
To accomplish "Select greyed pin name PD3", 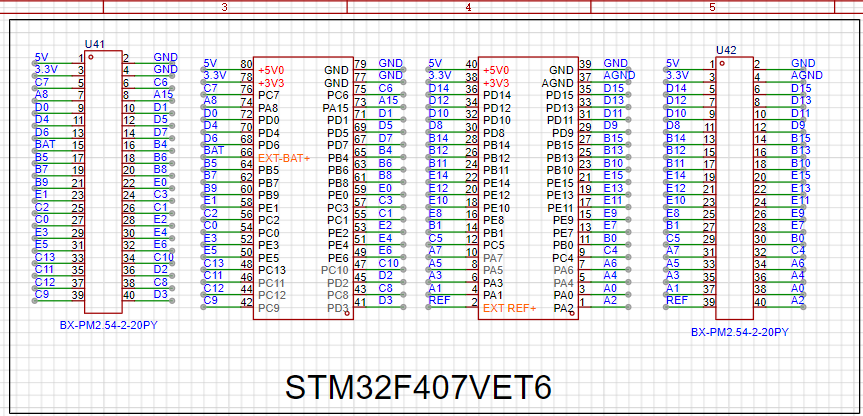I will (338, 307).
